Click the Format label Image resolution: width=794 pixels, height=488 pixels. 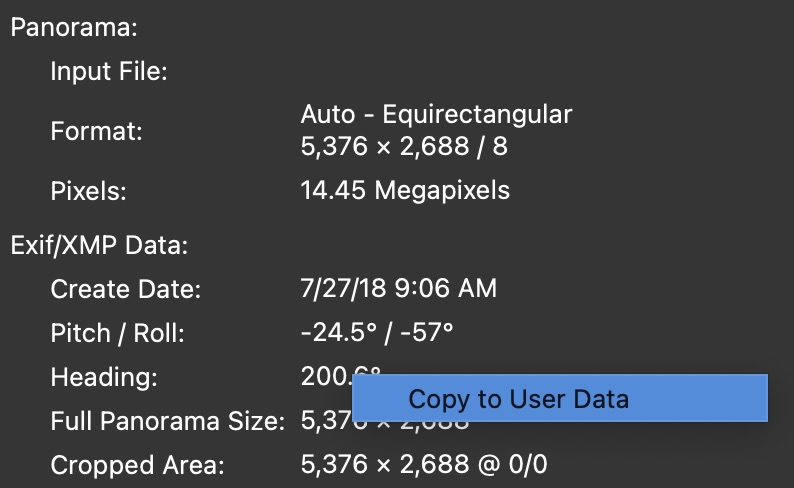(97, 130)
